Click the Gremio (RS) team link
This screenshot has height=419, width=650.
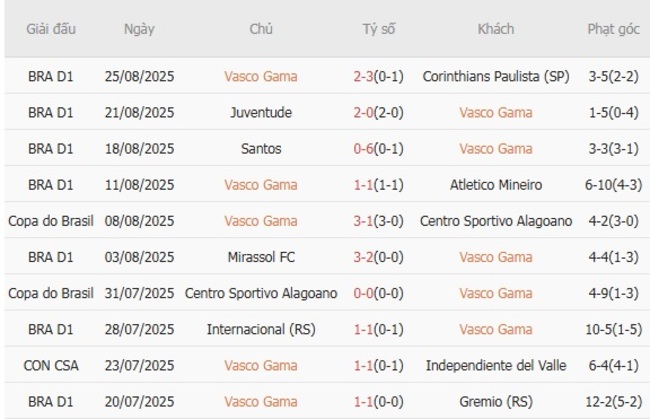[x=496, y=401]
